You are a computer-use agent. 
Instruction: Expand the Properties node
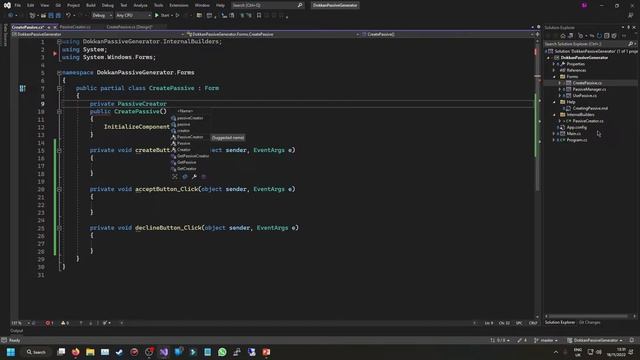[554, 64]
